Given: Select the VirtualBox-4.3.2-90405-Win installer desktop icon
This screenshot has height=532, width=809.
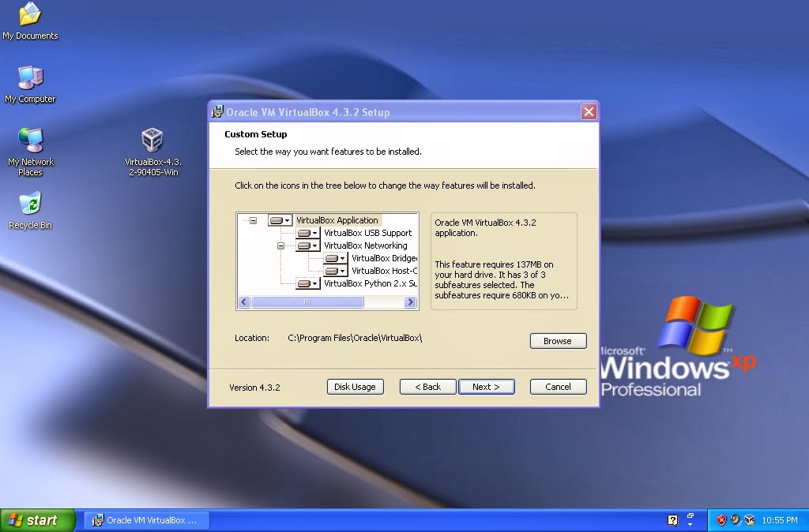Looking at the screenshot, I should [x=152, y=152].
